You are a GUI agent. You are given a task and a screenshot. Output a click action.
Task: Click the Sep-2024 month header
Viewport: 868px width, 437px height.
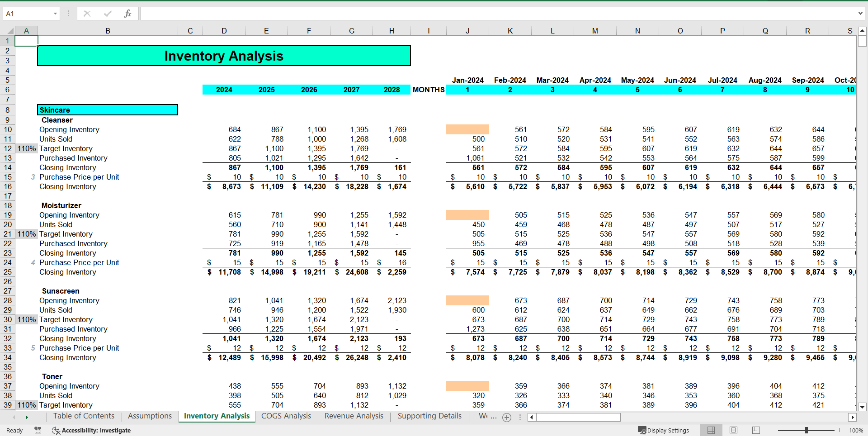point(807,80)
